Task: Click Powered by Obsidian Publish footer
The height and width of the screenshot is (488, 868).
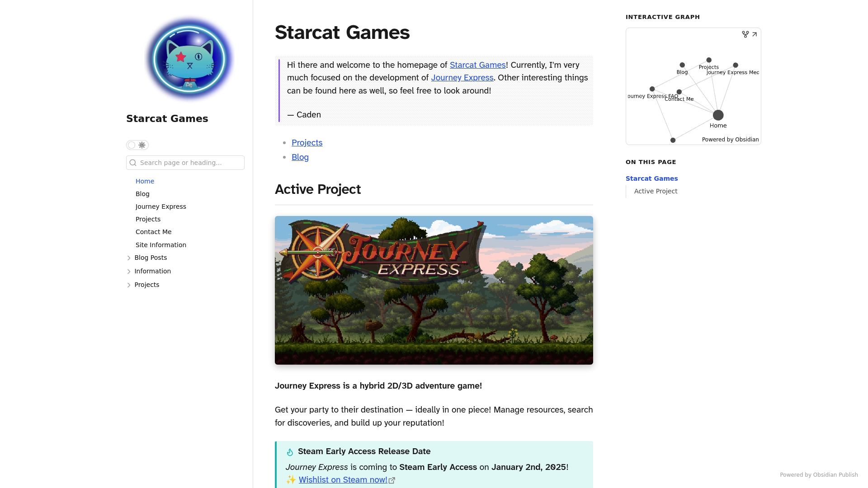Action: click(x=819, y=475)
